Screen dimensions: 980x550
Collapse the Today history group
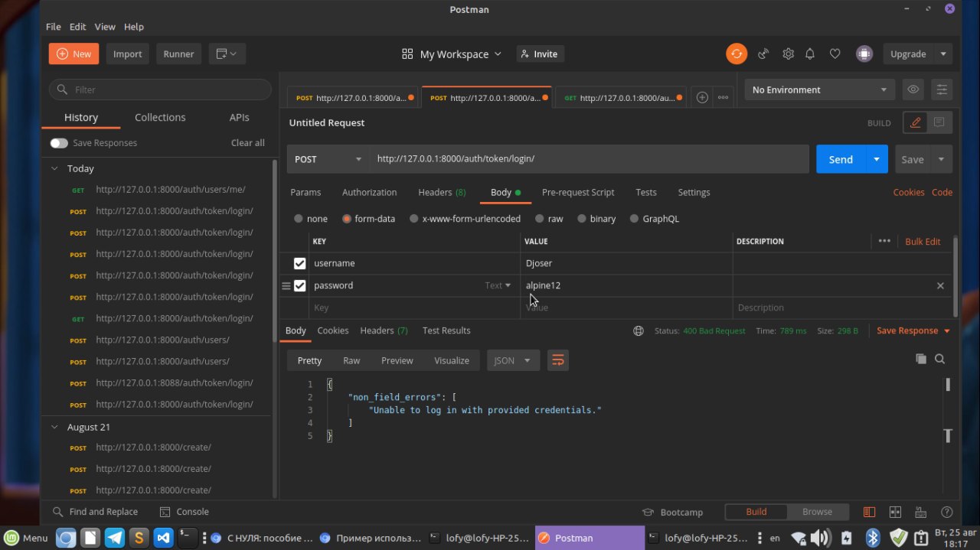[x=54, y=168]
